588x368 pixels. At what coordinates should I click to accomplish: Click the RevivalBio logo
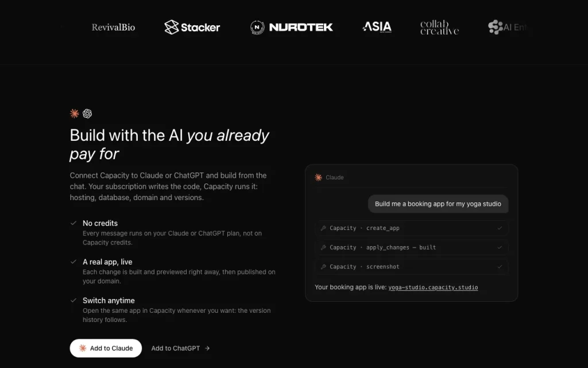[113, 28]
